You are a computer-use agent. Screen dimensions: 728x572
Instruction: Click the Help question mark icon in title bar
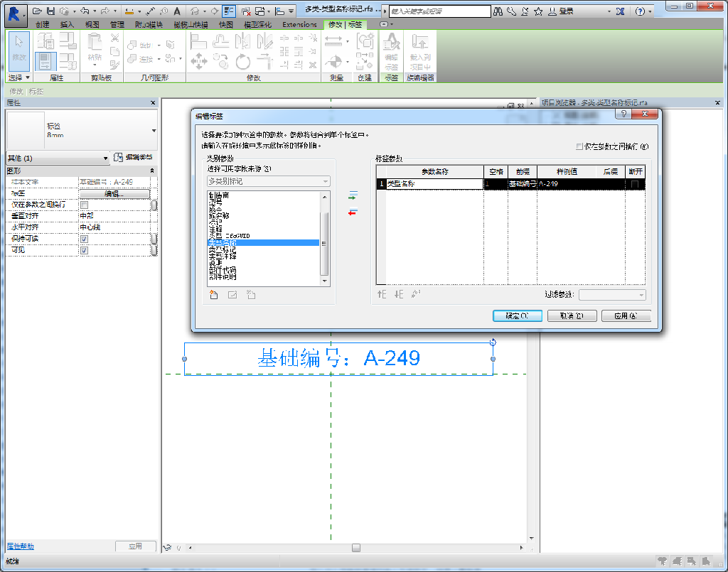point(640,11)
